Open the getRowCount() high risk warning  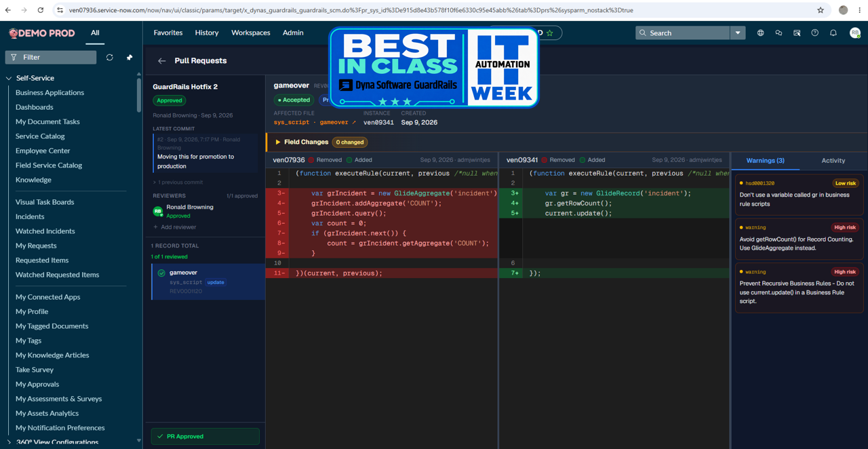point(799,238)
